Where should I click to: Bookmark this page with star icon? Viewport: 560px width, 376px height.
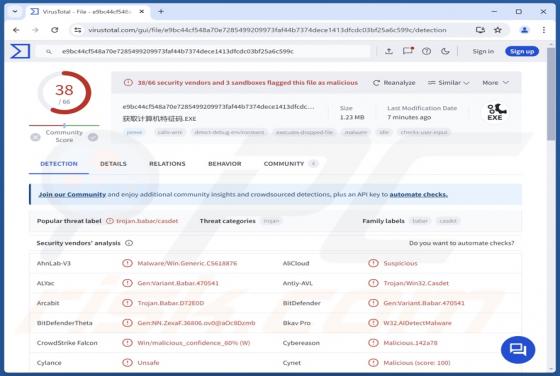pyautogui.click(x=498, y=30)
